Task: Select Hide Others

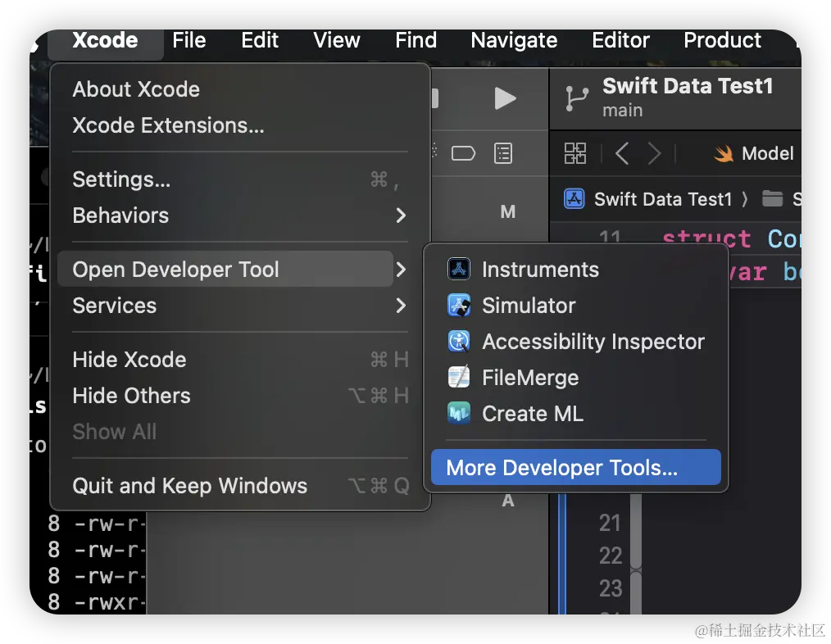Action: point(240,396)
